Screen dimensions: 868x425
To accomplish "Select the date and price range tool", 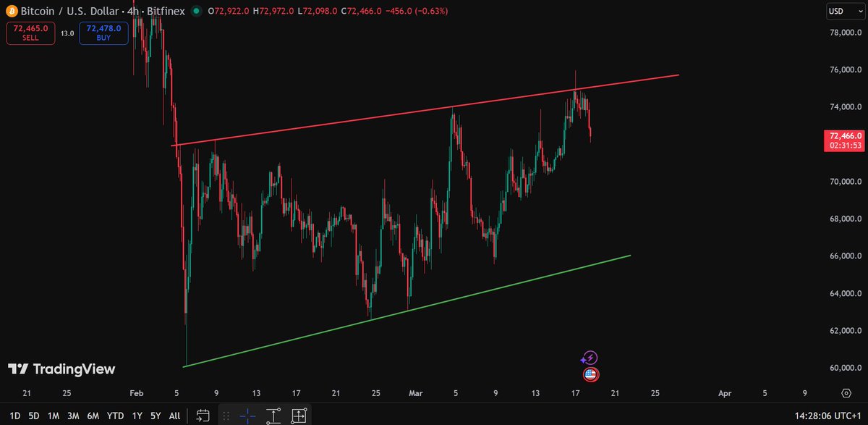I will point(298,416).
